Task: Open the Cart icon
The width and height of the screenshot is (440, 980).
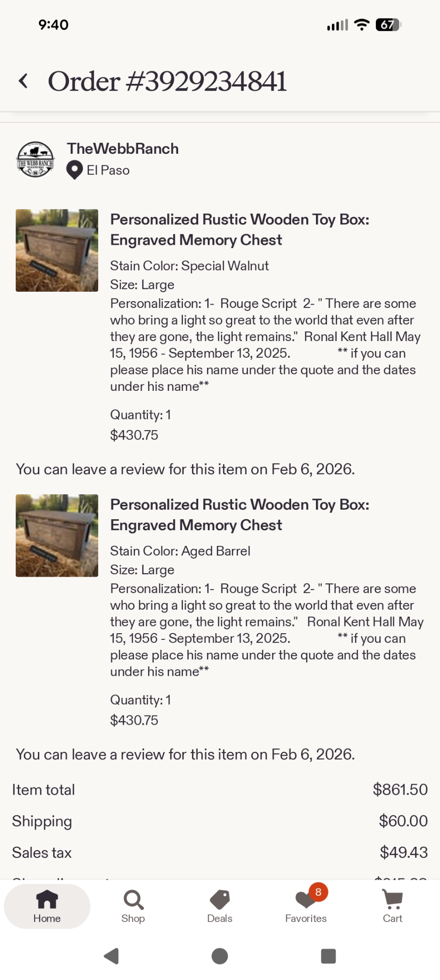Action: point(393,899)
